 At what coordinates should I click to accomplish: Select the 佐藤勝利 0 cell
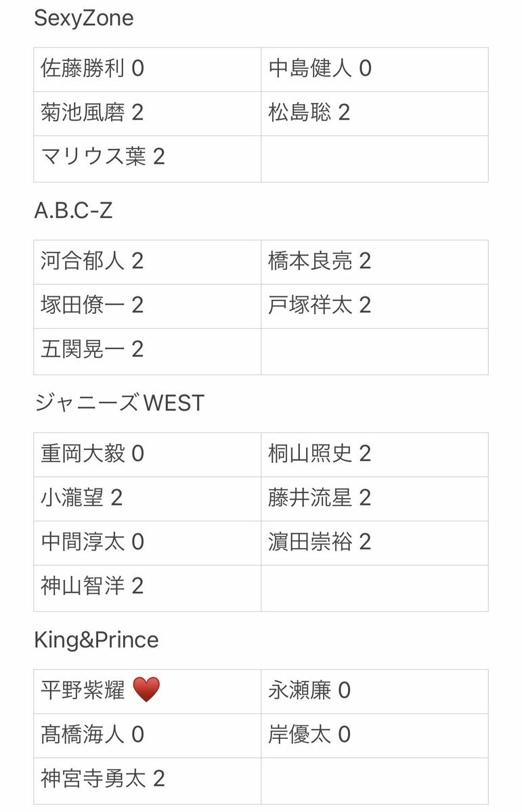[148, 69]
